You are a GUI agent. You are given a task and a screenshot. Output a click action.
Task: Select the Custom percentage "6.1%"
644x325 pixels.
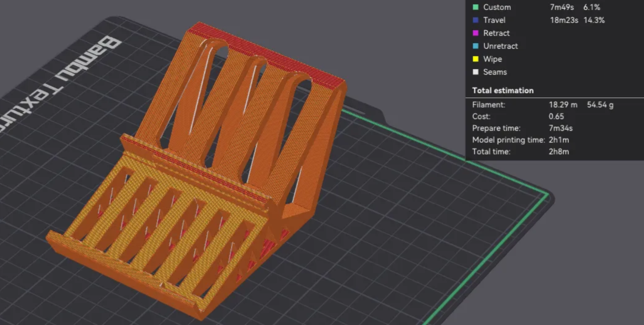tap(592, 7)
